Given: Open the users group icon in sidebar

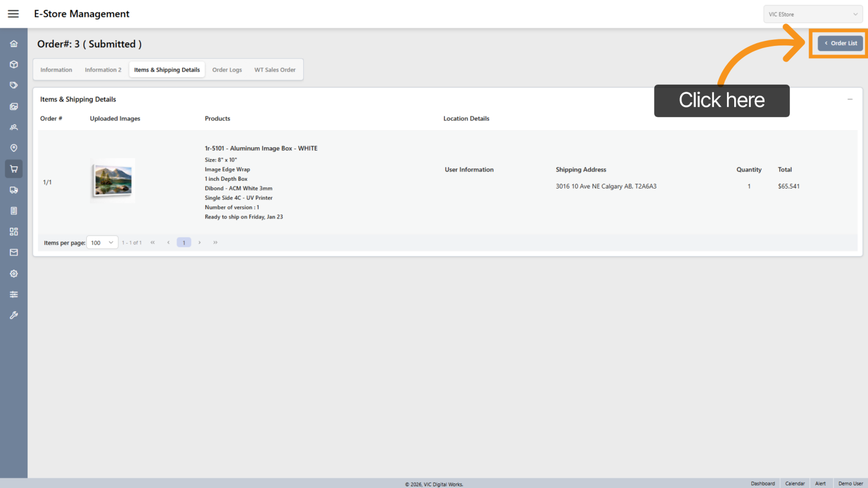Looking at the screenshot, I should pyautogui.click(x=14, y=127).
